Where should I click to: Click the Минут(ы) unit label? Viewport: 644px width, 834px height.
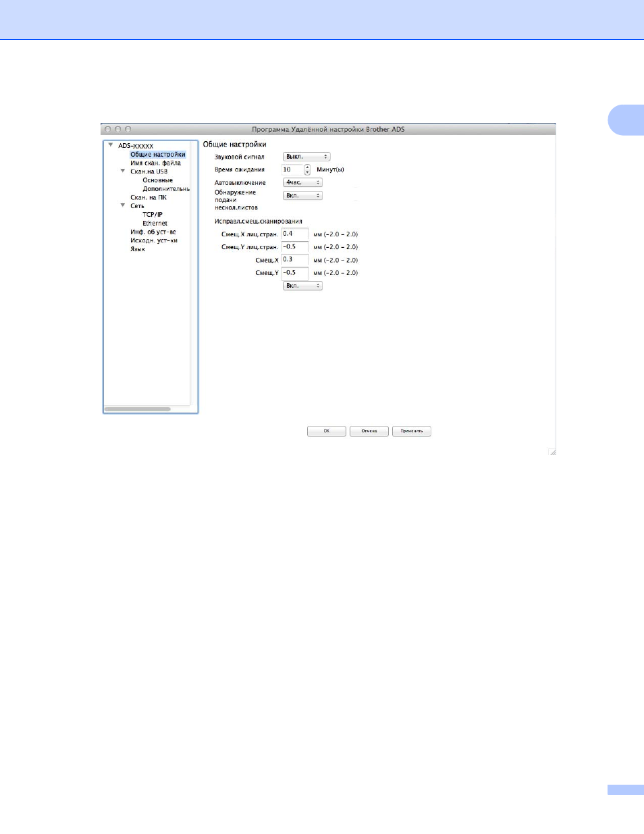330,170
